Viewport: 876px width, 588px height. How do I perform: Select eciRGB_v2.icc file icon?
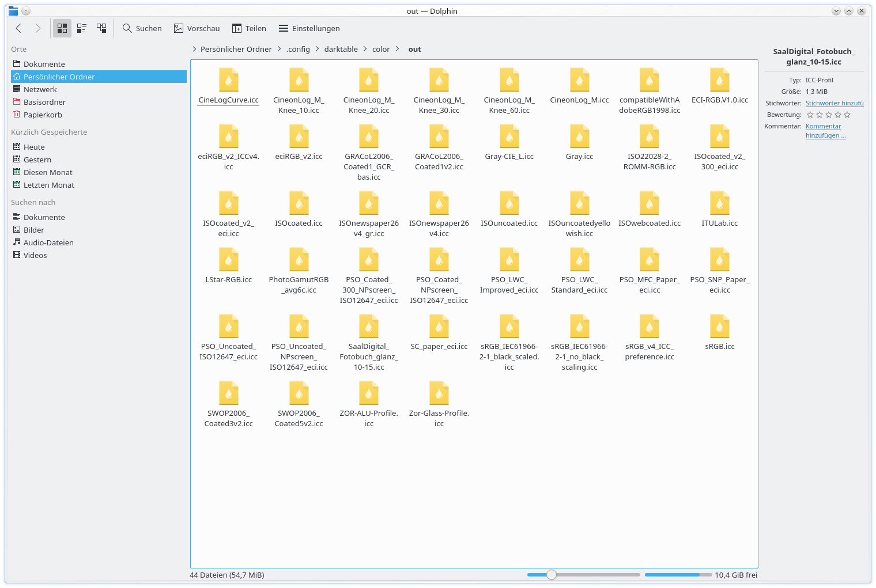click(299, 136)
